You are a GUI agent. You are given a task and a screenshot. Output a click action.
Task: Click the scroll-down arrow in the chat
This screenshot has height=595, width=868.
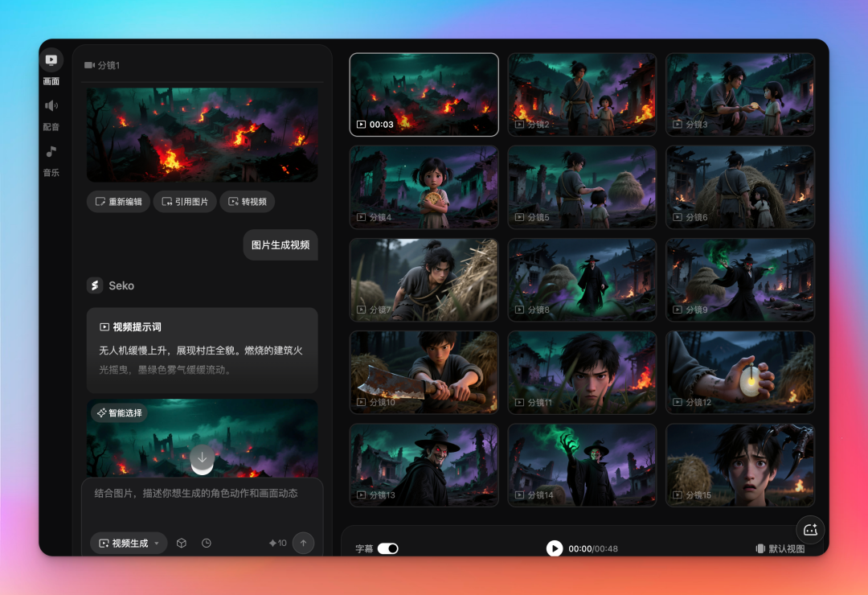[202, 459]
